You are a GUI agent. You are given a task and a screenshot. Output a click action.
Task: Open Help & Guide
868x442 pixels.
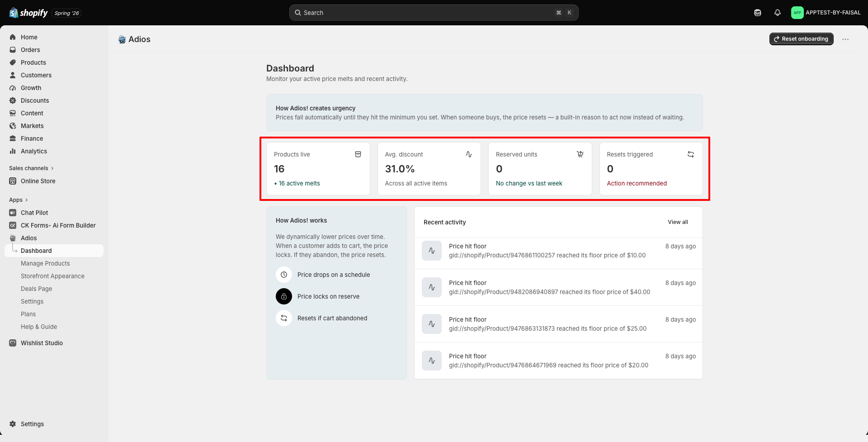coord(39,327)
